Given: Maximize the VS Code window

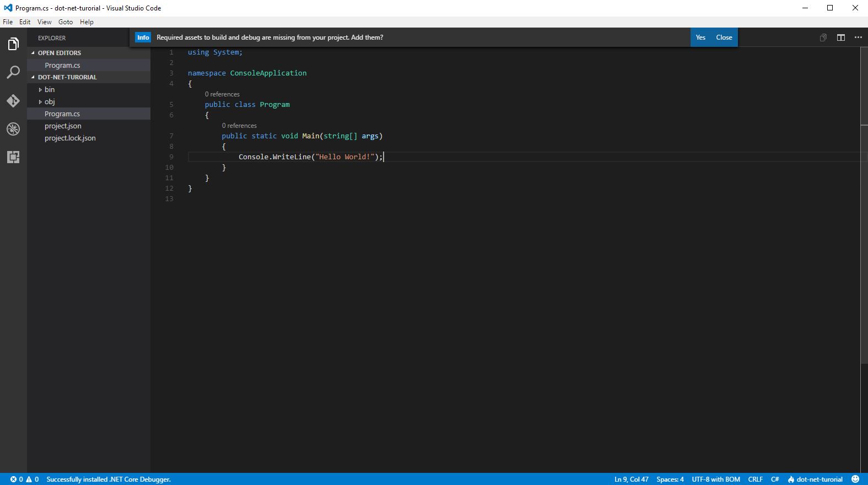Looking at the screenshot, I should 830,8.
